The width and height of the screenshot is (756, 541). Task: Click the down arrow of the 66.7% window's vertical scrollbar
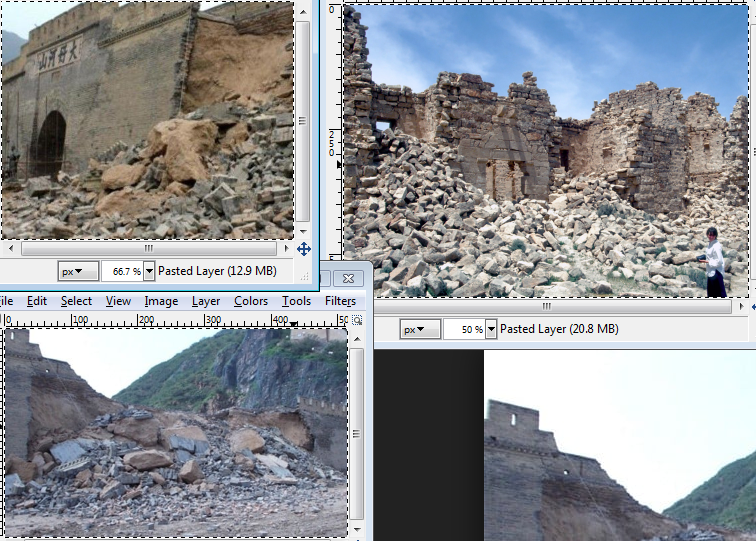[303, 231]
